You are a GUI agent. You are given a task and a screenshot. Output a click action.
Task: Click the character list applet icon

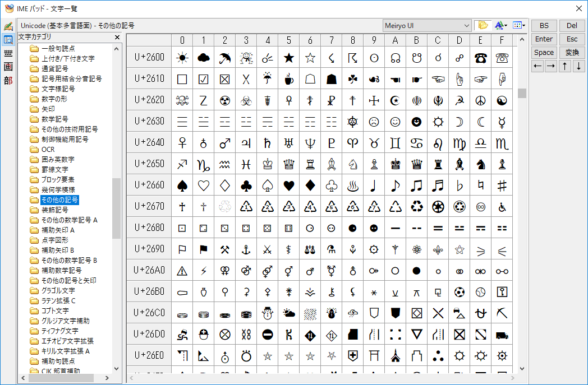coord(8,40)
